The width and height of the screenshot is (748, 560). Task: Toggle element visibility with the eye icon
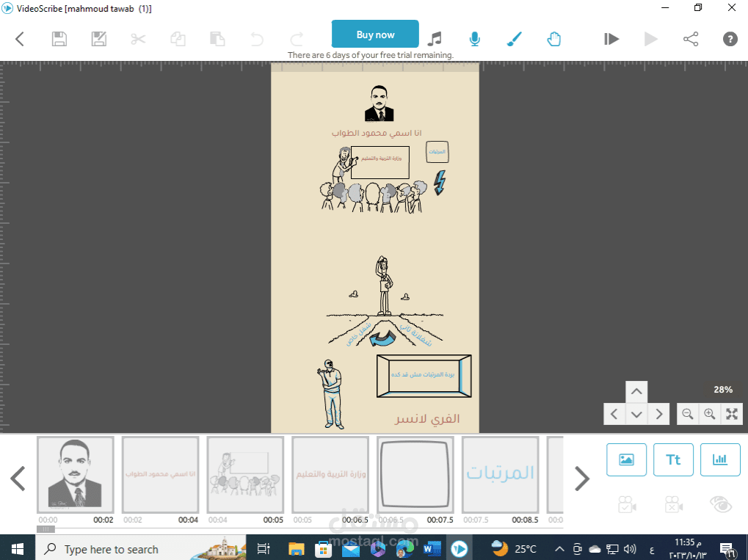(x=720, y=504)
